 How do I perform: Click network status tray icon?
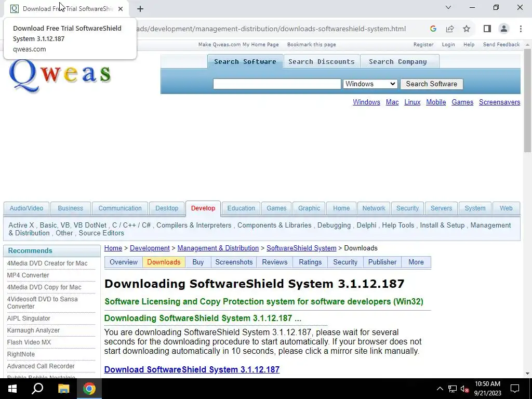(x=453, y=389)
